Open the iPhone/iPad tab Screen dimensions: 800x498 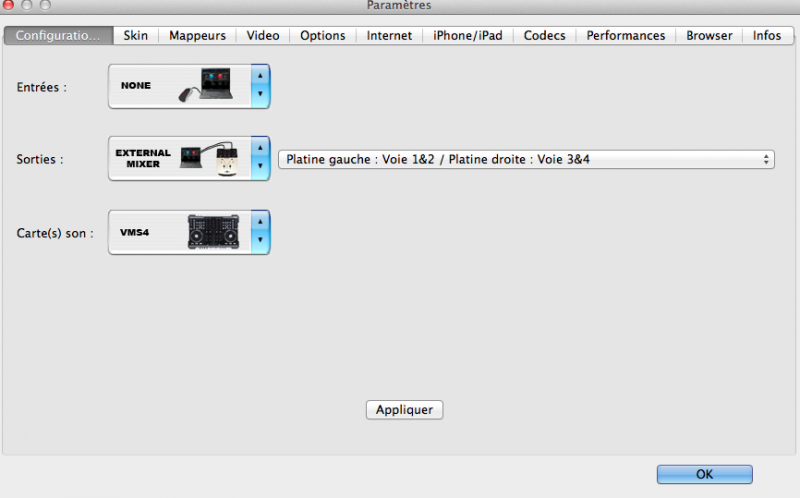click(468, 36)
